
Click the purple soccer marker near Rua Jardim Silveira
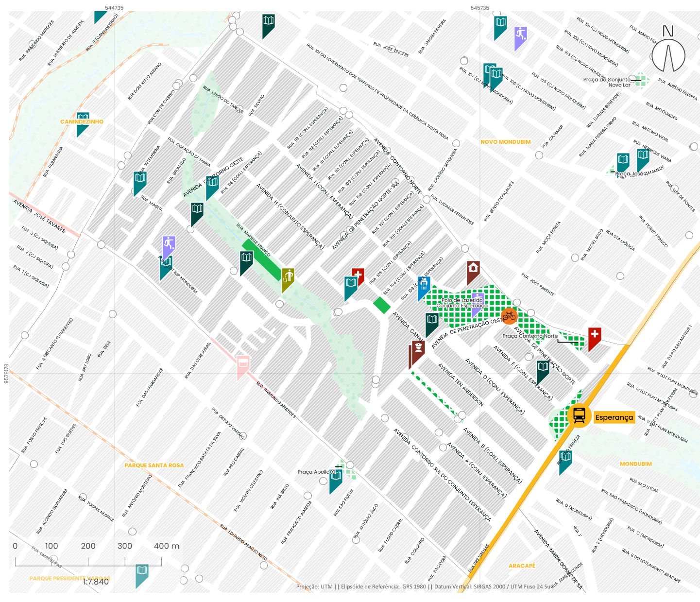(521, 38)
